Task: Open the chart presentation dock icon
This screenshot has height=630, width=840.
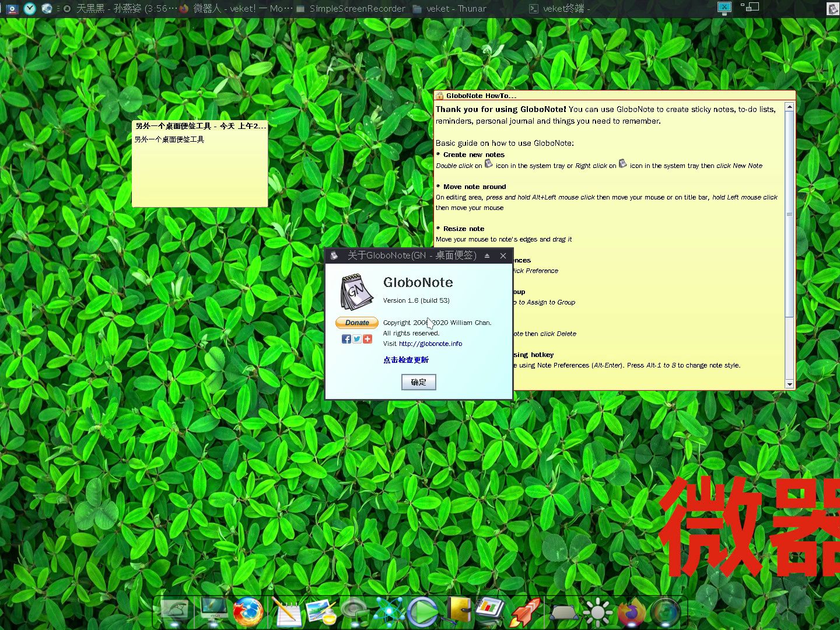Action: tap(490, 611)
